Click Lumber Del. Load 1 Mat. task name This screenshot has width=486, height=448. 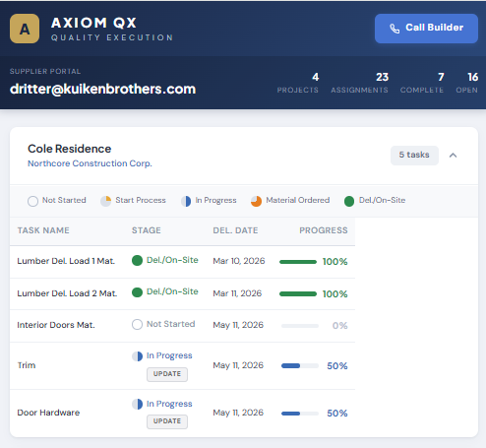[66, 261]
